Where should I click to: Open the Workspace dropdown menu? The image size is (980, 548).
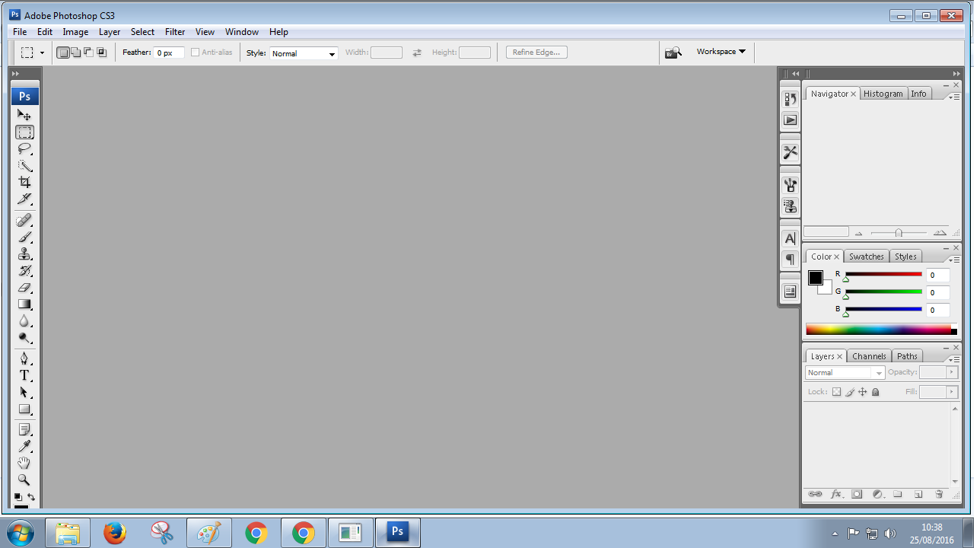point(721,52)
